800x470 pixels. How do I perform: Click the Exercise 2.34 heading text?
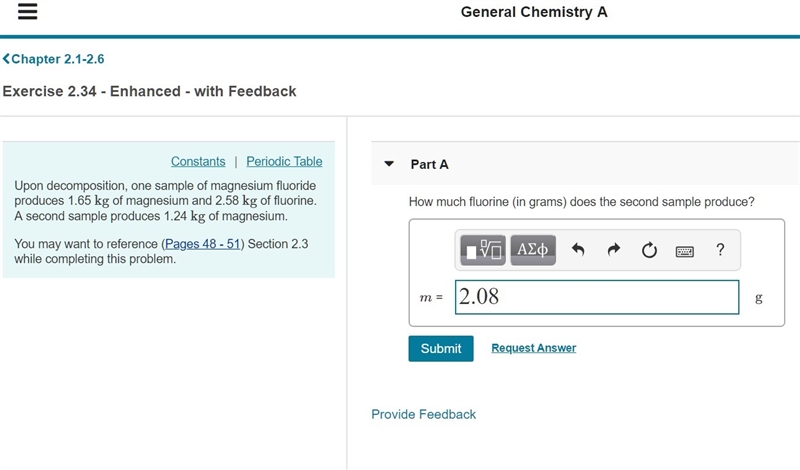click(x=149, y=91)
